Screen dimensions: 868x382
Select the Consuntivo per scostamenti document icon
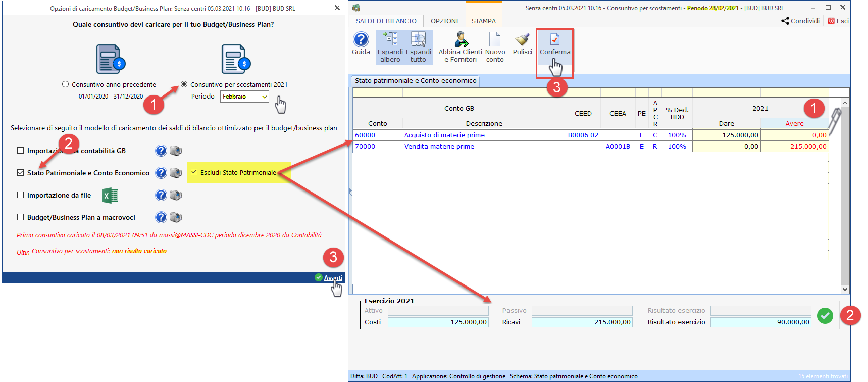pos(236,59)
